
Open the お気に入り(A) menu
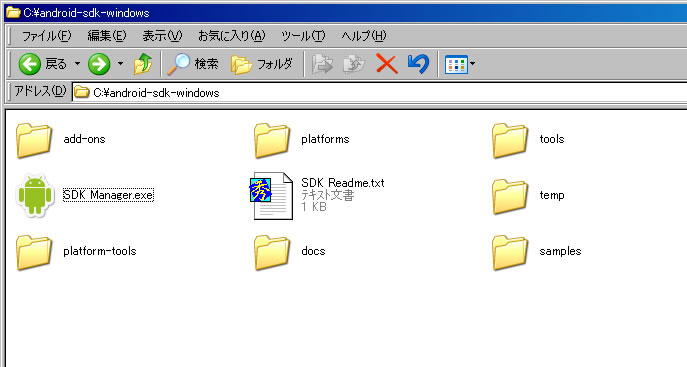pos(232,36)
